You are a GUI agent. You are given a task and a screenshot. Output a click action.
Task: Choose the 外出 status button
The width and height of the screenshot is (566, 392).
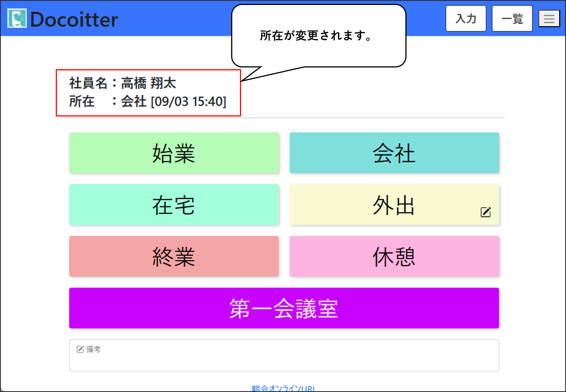point(394,205)
